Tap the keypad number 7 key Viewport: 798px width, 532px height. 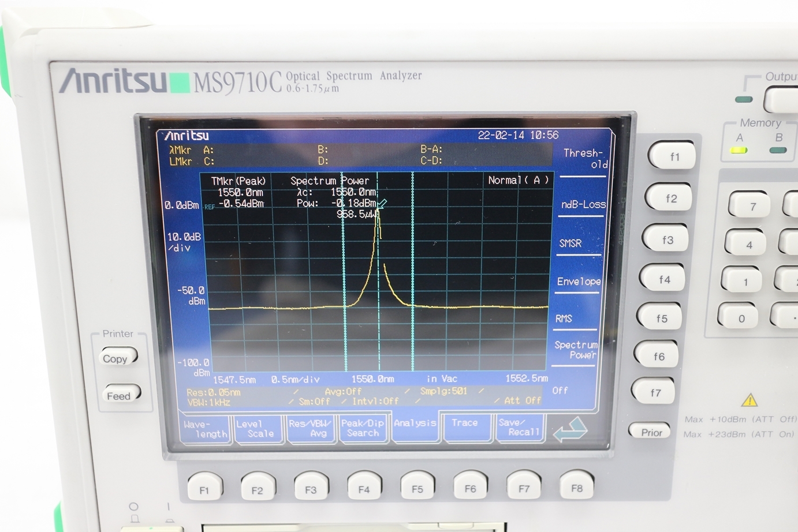tap(750, 206)
